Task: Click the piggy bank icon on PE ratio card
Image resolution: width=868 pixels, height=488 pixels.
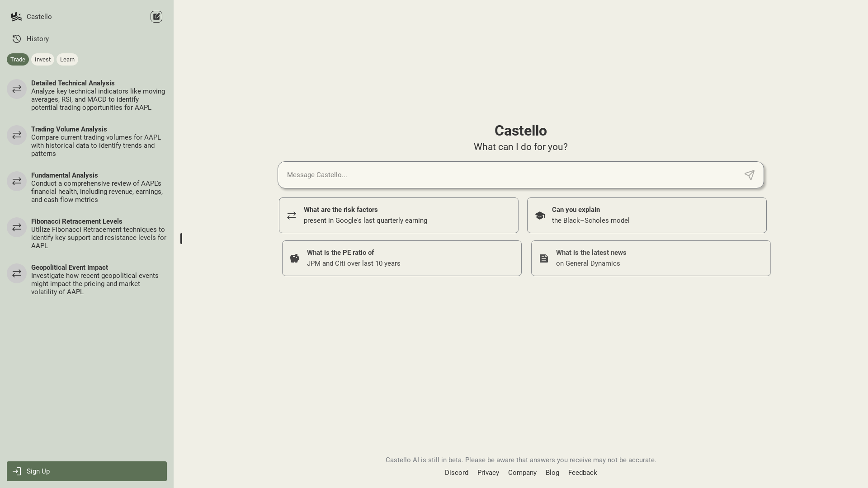Action: coord(294,258)
